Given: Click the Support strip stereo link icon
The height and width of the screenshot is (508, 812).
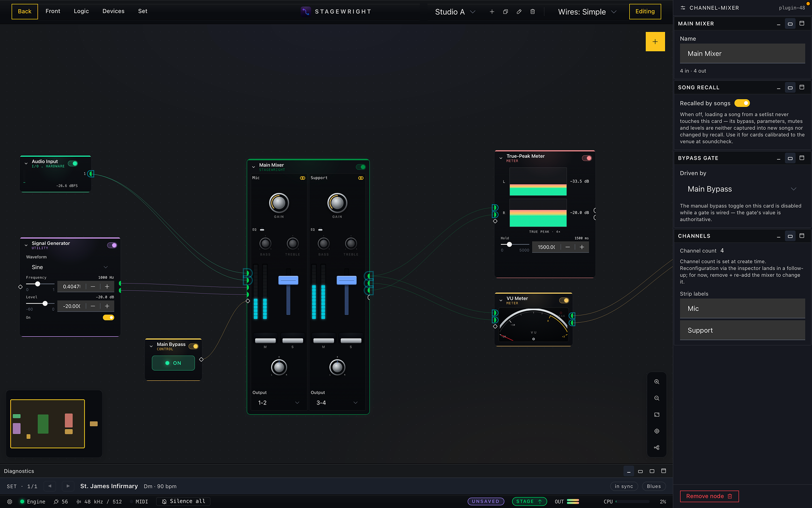Looking at the screenshot, I should pyautogui.click(x=361, y=178).
